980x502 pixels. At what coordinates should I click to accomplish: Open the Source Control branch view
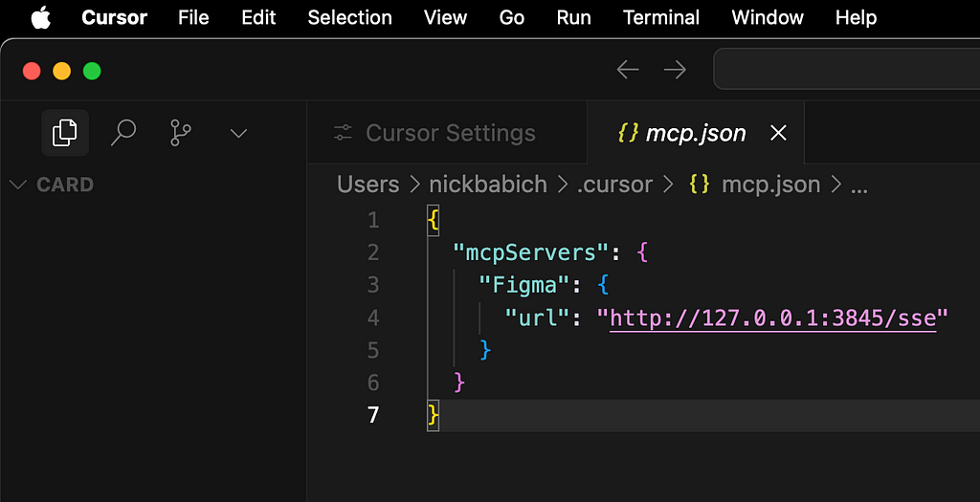[x=181, y=133]
